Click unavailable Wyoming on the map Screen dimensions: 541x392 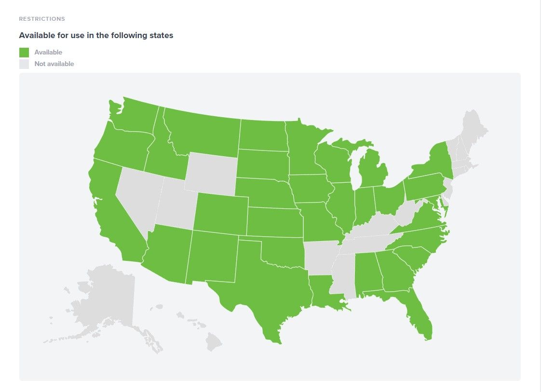point(211,172)
